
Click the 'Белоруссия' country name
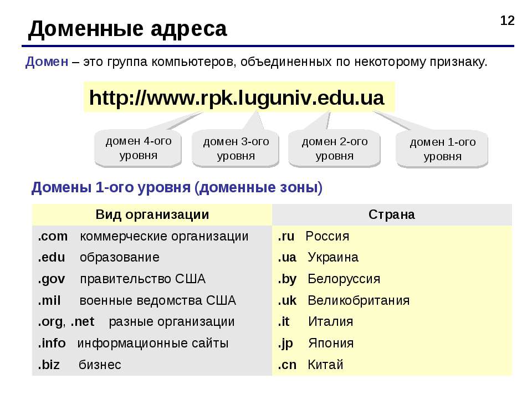pos(344,279)
